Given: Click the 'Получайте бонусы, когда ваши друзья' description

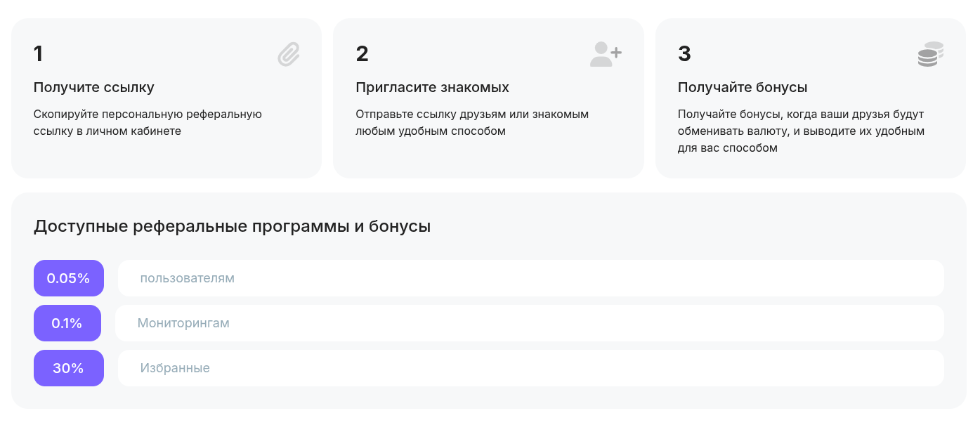Looking at the screenshot, I should coord(801,131).
